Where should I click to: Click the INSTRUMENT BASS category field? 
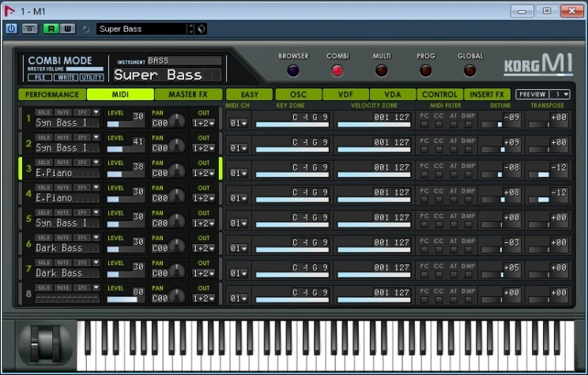(x=184, y=60)
